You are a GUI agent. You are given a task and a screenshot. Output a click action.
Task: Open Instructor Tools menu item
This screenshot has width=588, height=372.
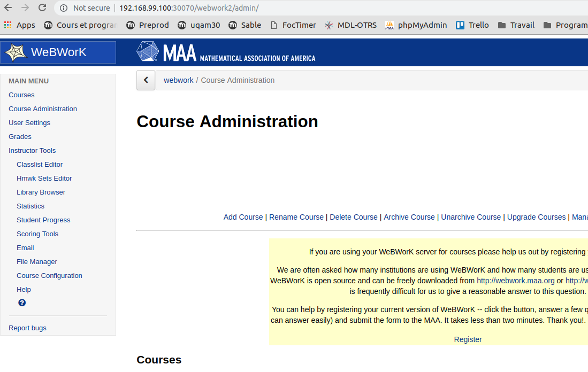(x=32, y=150)
